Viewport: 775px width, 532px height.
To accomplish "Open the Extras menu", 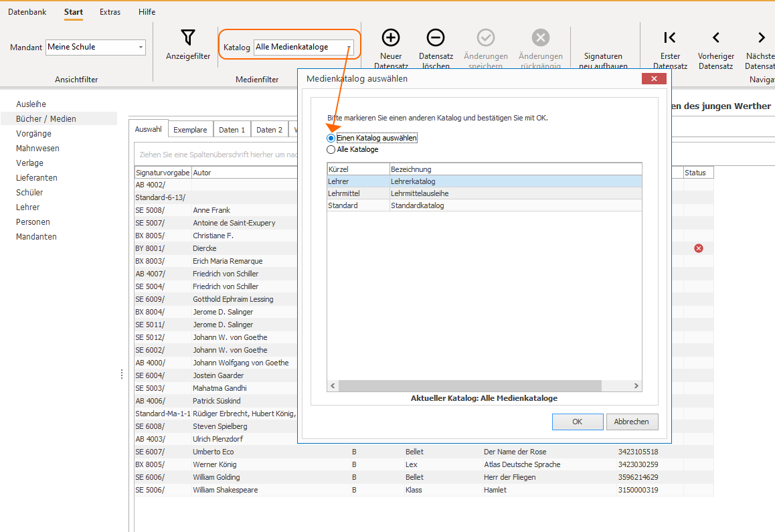I will pos(110,12).
